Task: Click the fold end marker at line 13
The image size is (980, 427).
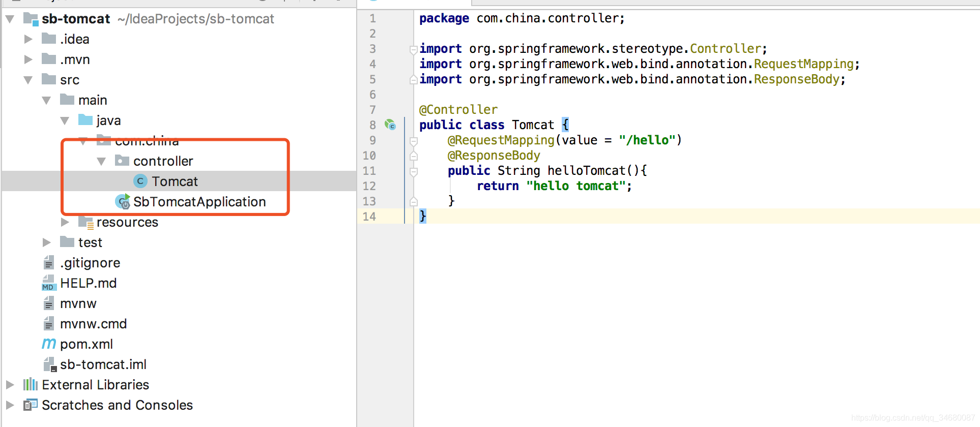Action: [x=414, y=202]
